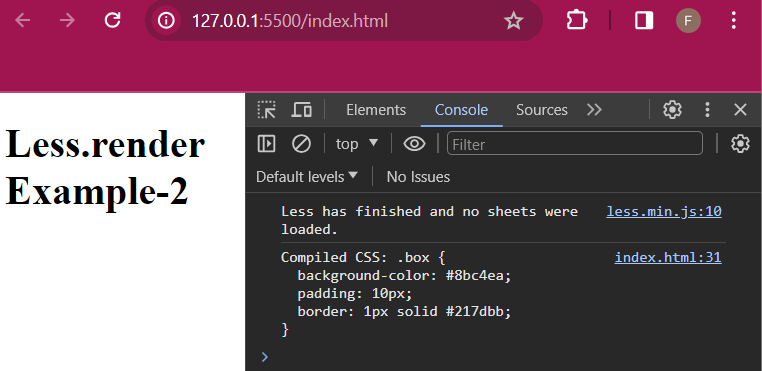Open the top JavaScript context dropdown
The image size is (762, 371).
point(357,144)
